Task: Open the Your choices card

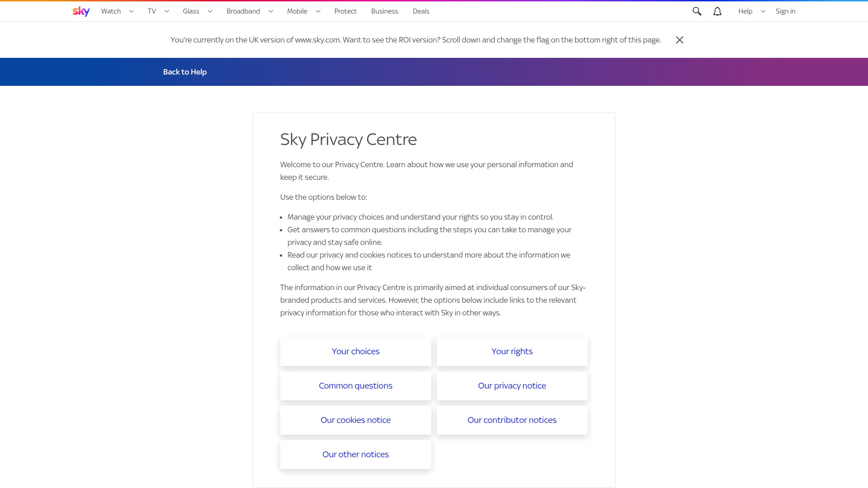Action: tap(356, 352)
